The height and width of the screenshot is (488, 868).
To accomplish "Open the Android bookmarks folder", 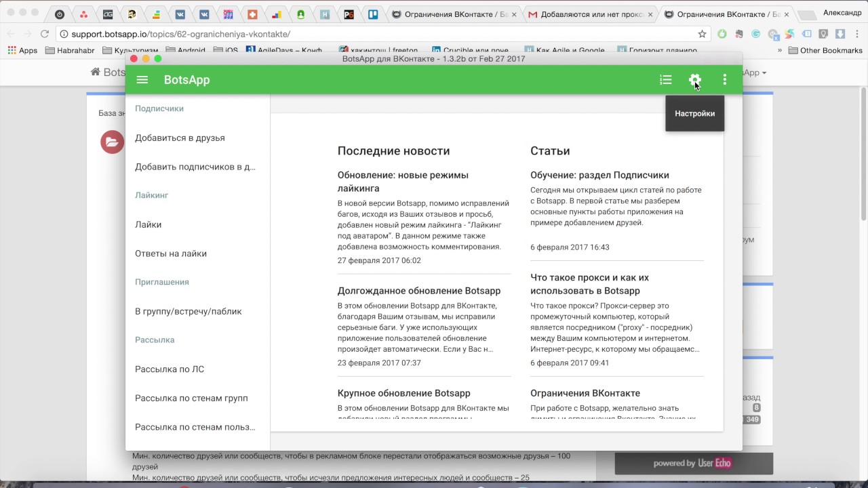I will (186, 50).
